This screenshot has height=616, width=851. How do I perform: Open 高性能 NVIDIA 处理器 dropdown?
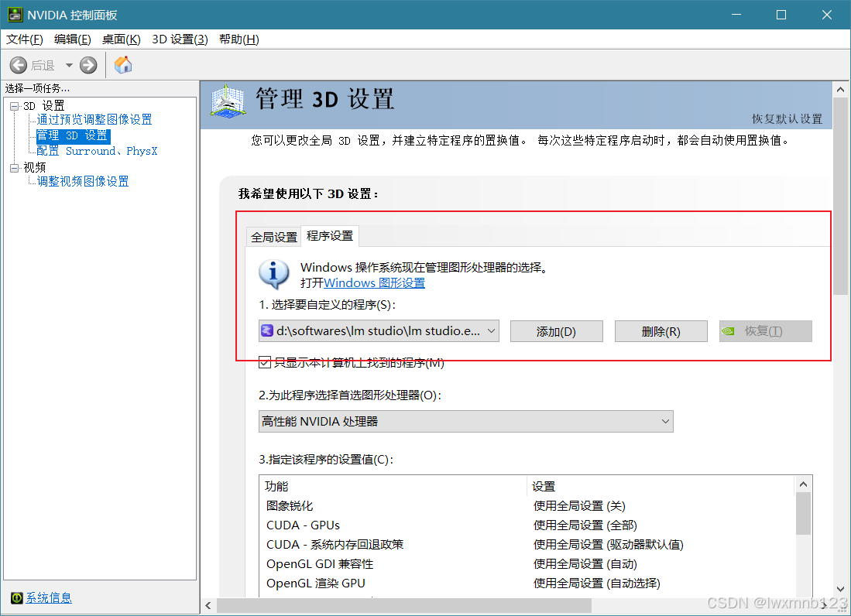465,421
